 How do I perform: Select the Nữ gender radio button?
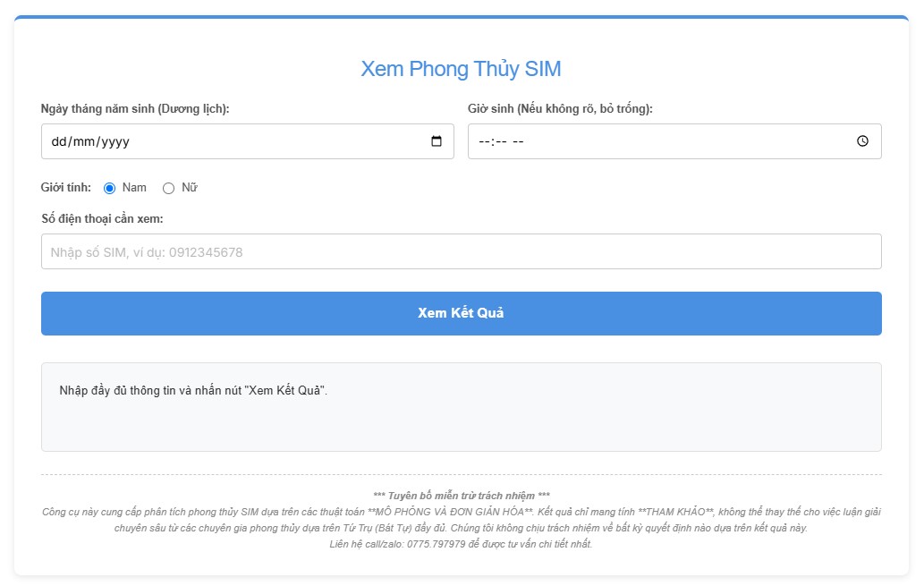[x=168, y=188]
